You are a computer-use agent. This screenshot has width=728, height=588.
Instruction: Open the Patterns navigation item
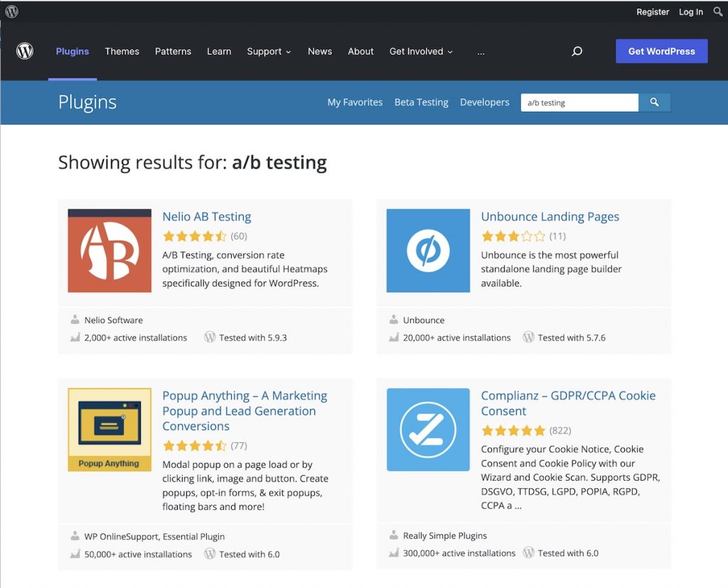[173, 52]
